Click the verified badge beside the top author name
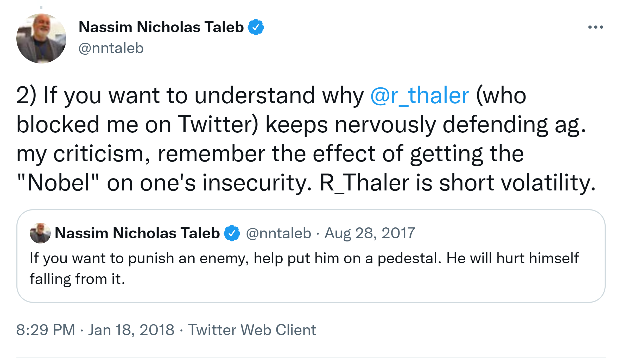 pos(256,27)
